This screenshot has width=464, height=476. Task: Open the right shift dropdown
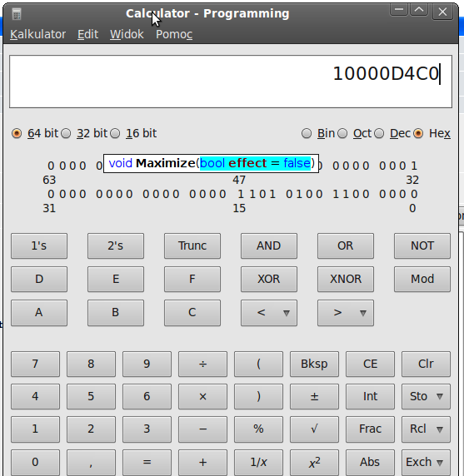[346, 313]
